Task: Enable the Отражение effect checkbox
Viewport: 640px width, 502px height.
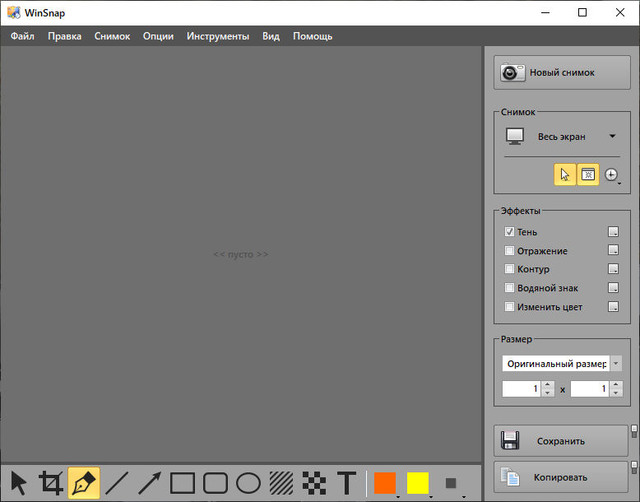Action: click(510, 251)
